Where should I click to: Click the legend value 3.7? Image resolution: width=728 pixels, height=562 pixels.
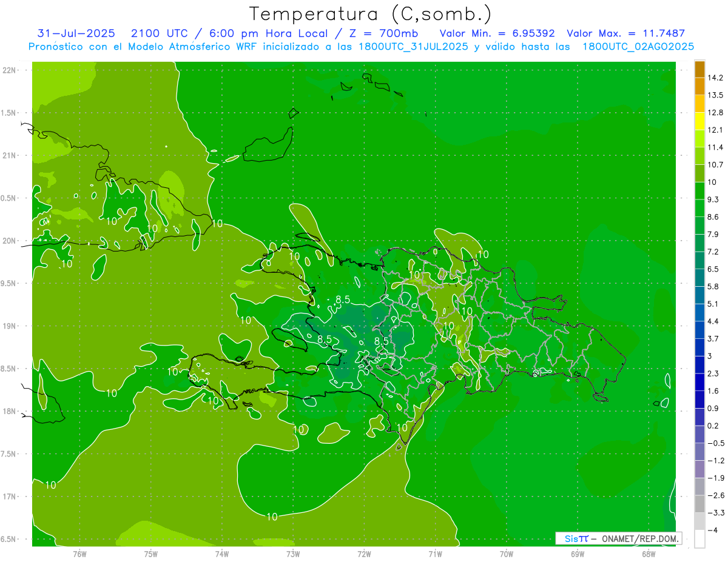[713, 339]
